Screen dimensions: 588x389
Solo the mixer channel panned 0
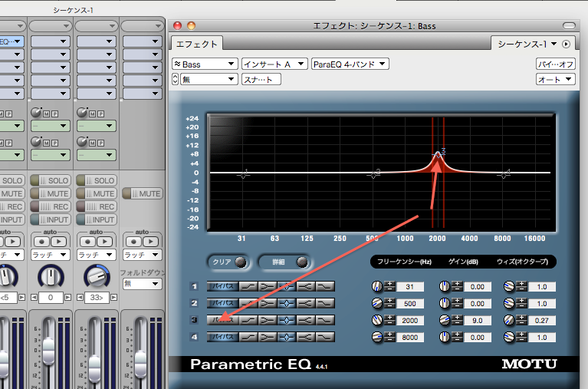[50, 180]
